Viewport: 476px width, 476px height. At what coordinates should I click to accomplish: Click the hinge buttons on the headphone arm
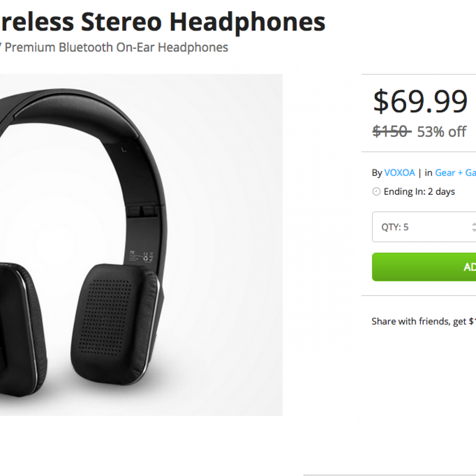pyautogui.click(x=142, y=210)
